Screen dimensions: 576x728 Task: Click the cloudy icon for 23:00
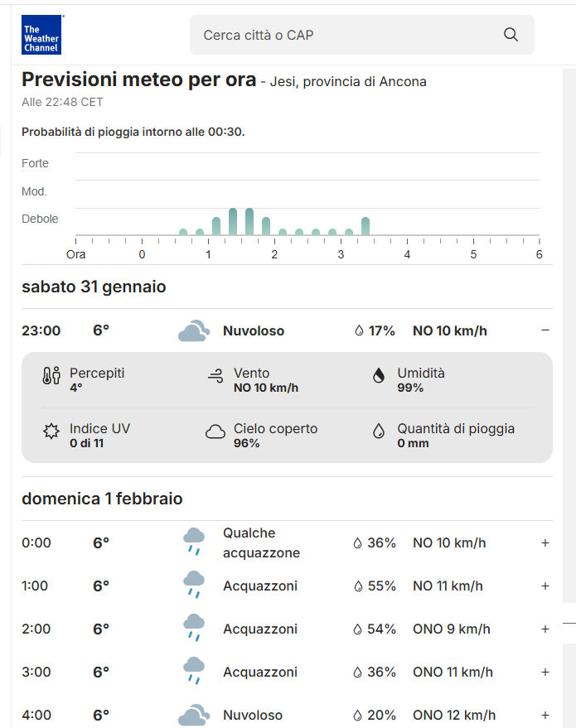(193, 331)
